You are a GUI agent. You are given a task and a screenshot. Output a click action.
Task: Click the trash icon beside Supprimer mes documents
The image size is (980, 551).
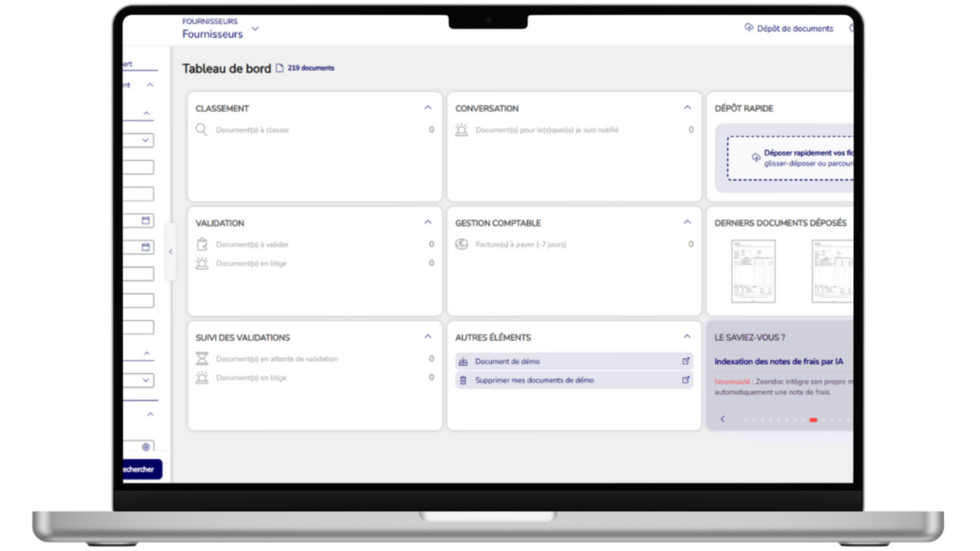[463, 380]
